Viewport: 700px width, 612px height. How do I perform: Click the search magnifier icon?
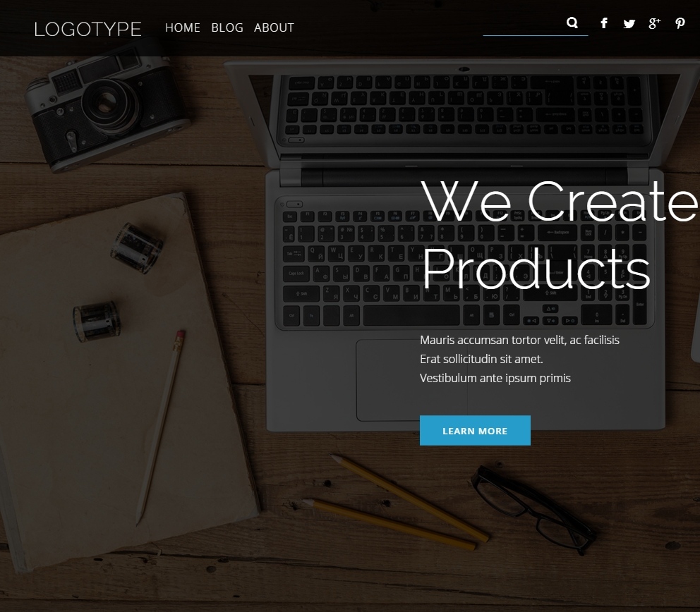click(x=572, y=23)
